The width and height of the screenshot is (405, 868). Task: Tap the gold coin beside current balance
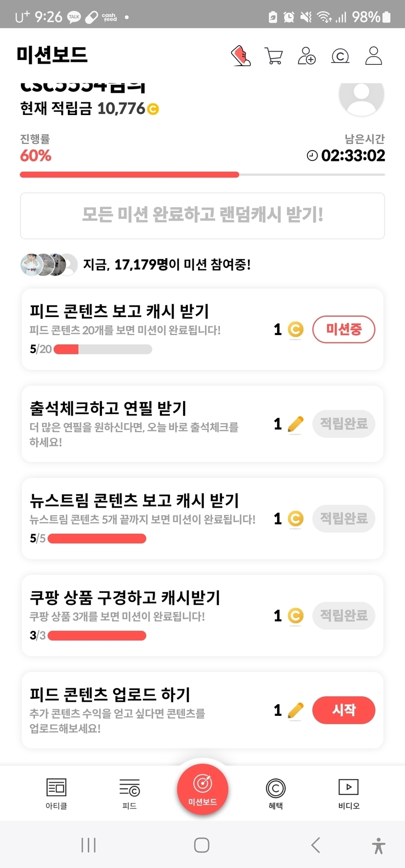(153, 109)
